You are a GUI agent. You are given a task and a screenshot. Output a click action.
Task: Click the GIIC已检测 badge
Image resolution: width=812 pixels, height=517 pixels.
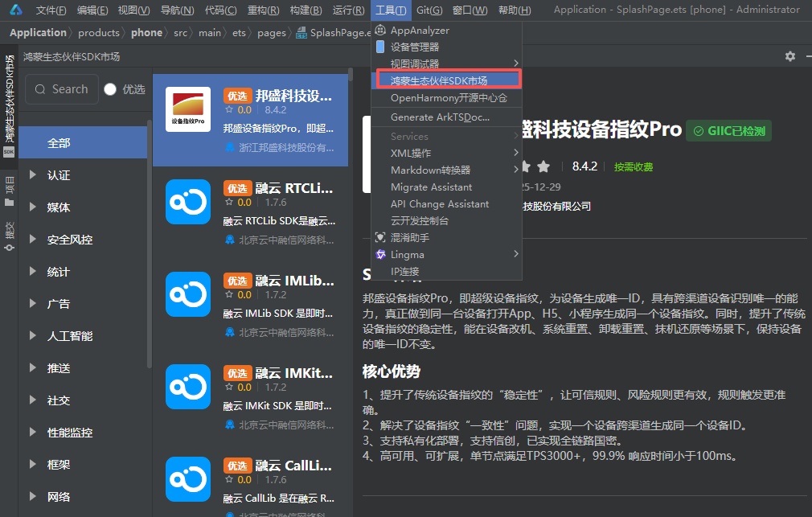pos(728,130)
